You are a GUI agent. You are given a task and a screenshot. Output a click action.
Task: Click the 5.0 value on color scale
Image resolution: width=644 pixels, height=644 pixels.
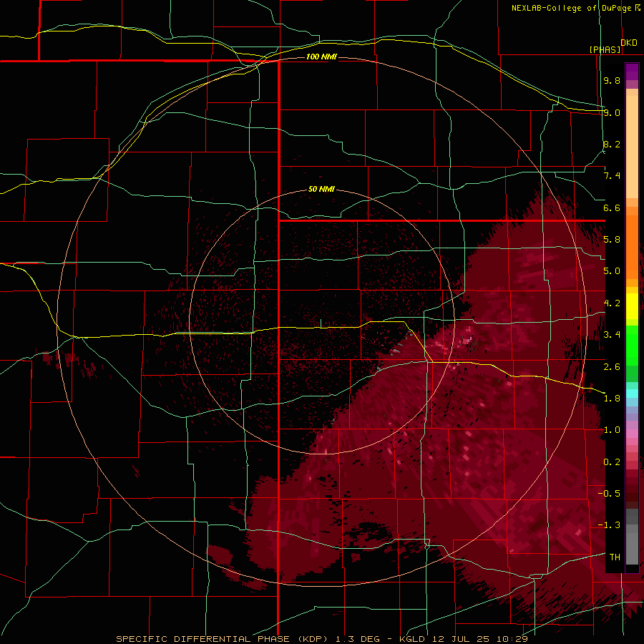click(x=612, y=271)
